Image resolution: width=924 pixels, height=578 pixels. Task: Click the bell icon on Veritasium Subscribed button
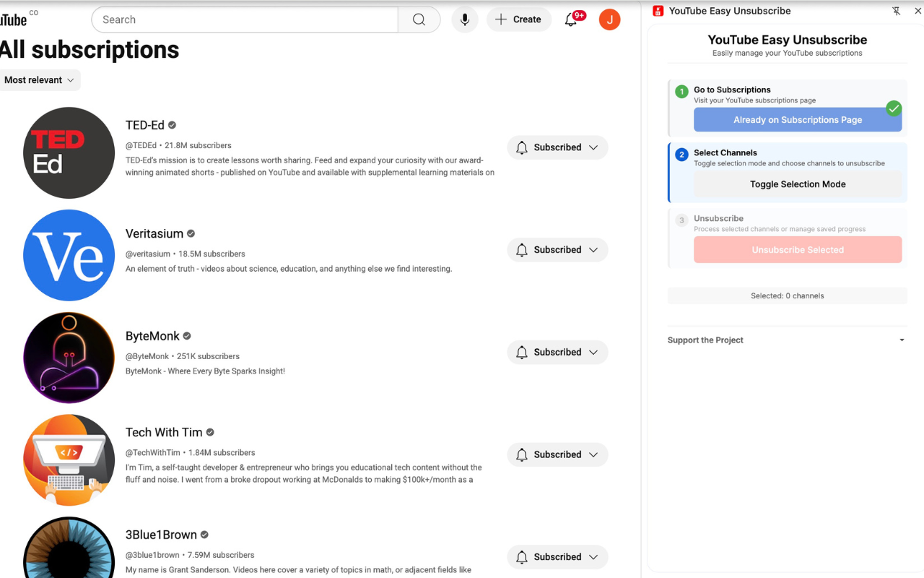(522, 250)
